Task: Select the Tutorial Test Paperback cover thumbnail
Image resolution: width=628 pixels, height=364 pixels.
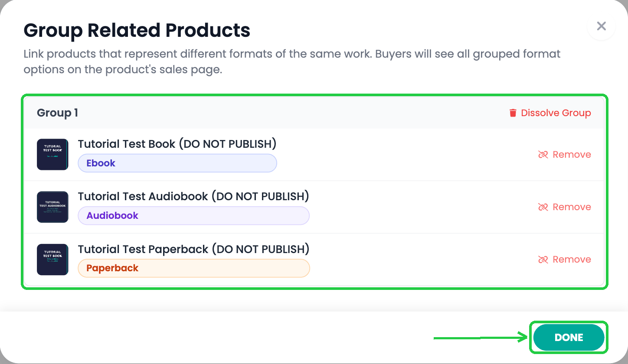Action: click(52, 260)
